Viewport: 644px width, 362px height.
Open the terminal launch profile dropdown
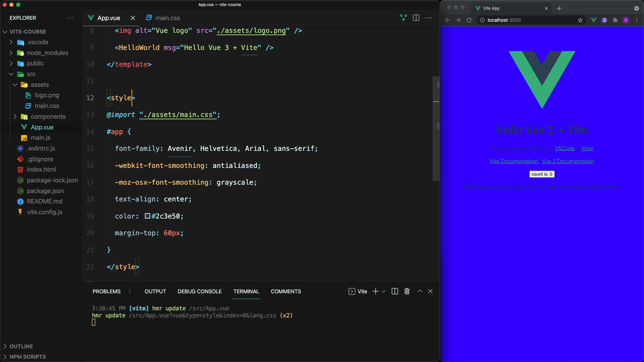[x=383, y=292]
